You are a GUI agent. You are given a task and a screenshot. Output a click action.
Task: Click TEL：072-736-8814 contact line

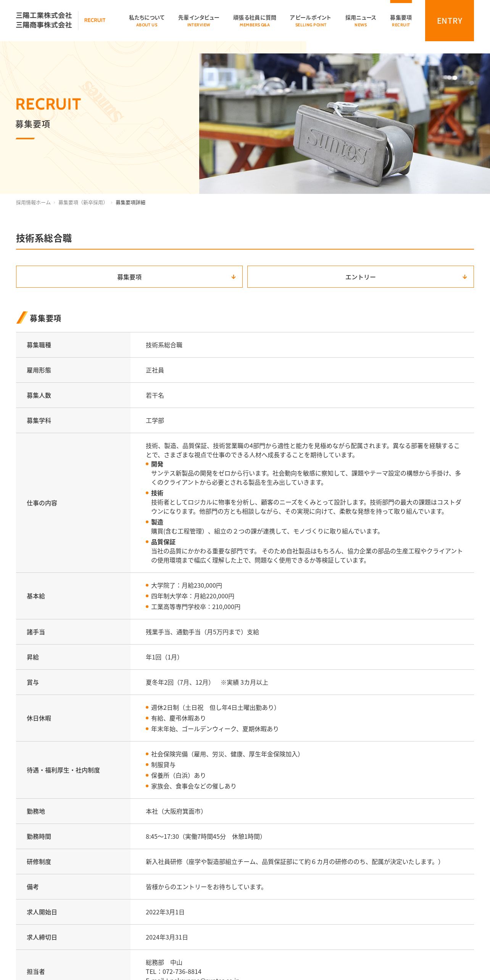pyautogui.click(x=174, y=972)
